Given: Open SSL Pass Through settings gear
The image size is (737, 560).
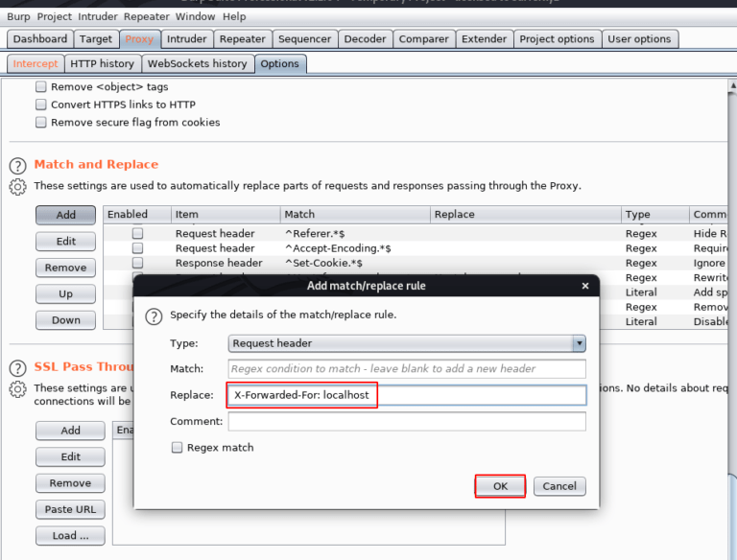Looking at the screenshot, I should [17, 388].
